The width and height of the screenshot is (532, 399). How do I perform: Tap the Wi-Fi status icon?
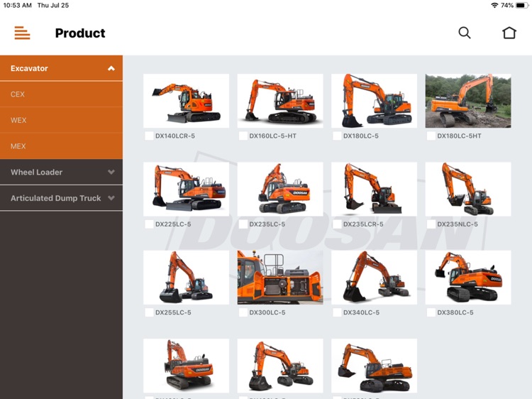click(x=494, y=5)
